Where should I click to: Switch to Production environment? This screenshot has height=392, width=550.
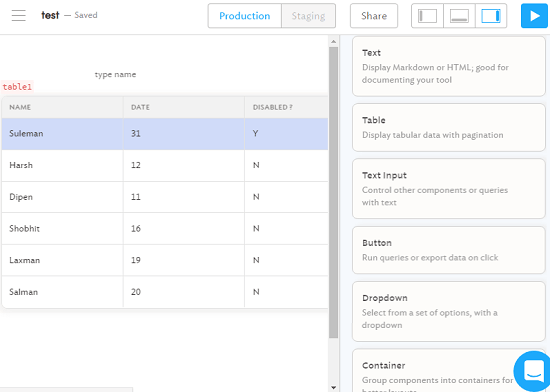click(x=244, y=16)
